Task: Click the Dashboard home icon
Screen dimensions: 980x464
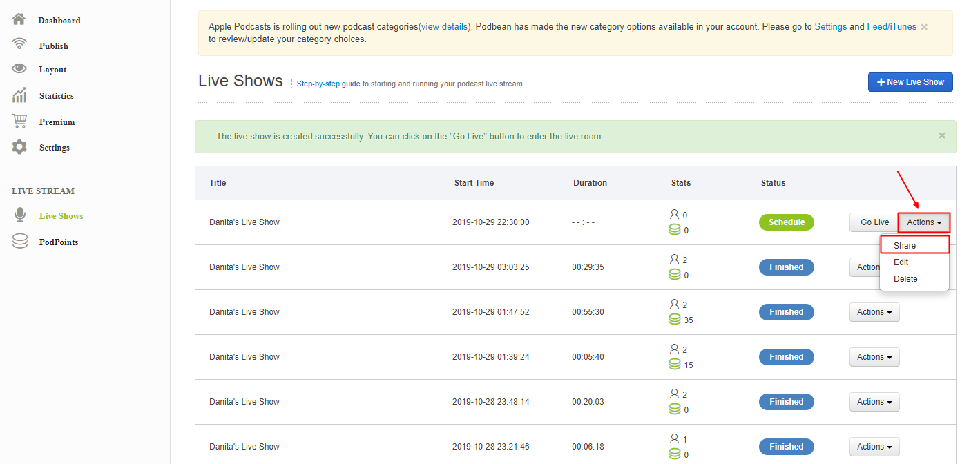Action: tap(19, 19)
